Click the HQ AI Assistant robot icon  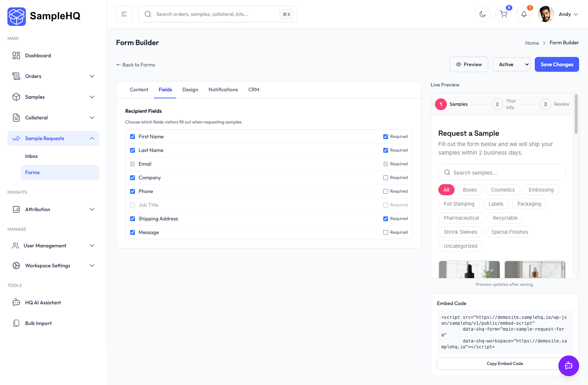[16, 303]
